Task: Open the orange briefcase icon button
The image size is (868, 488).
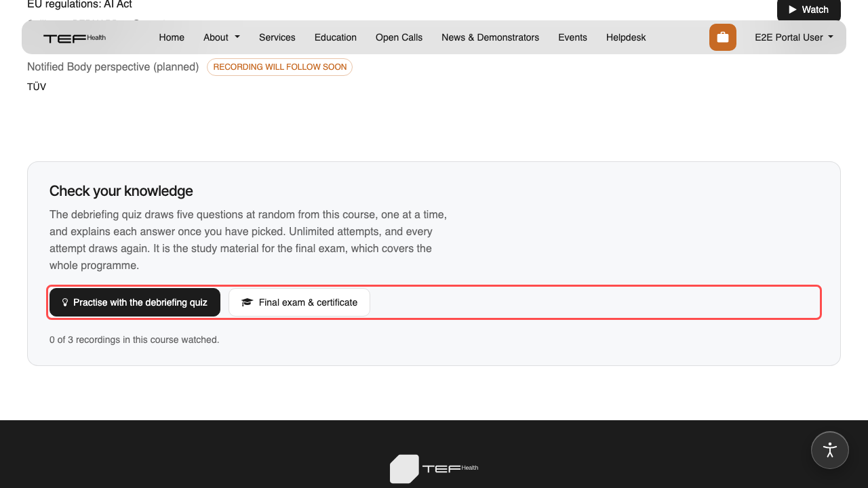Action: 723,37
